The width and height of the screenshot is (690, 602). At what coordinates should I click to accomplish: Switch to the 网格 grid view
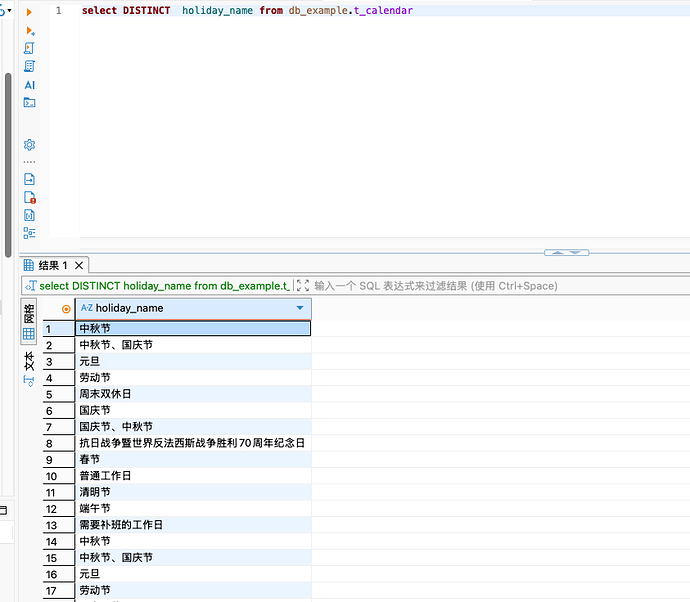click(29, 321)
